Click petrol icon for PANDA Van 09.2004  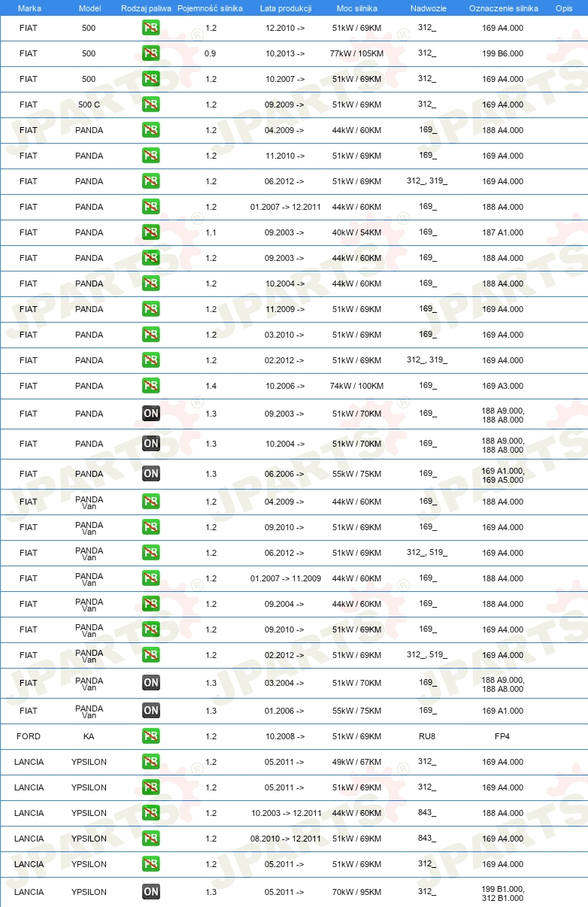tap(151, 604)
